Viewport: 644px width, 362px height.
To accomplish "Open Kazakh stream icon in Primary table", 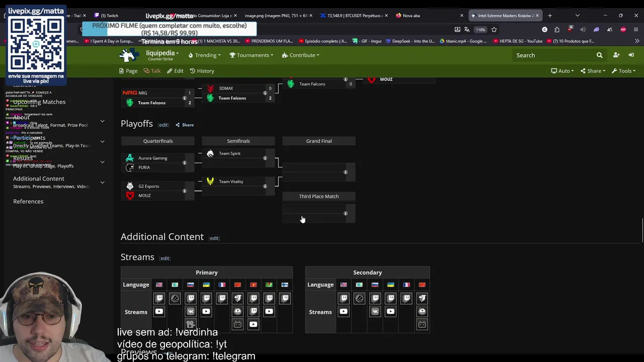I will [x=175, y=299].
